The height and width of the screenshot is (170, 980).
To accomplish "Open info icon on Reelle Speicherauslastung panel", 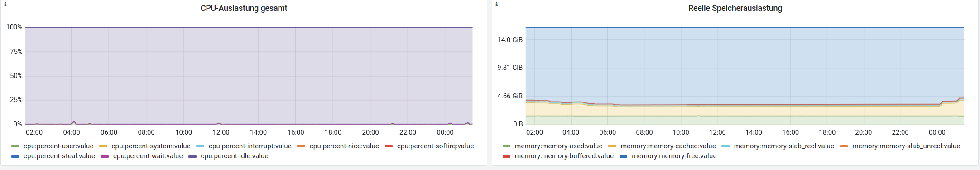I will [497, 4].
